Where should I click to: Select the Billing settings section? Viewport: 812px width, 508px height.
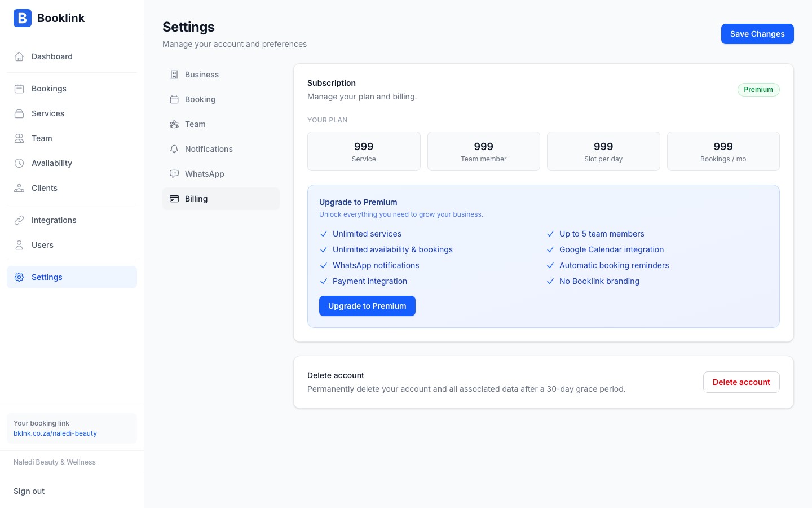click(196, 199)
